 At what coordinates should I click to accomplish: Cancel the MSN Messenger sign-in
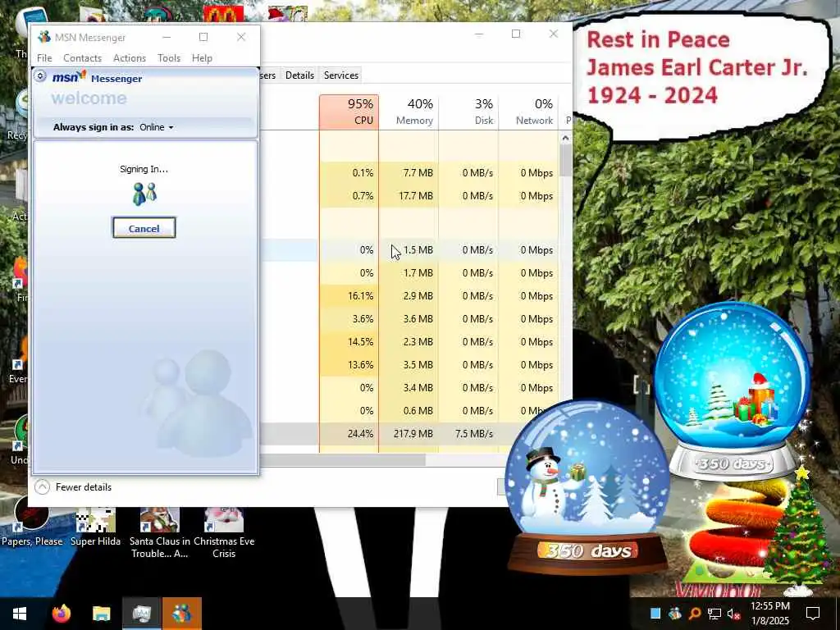144,228
